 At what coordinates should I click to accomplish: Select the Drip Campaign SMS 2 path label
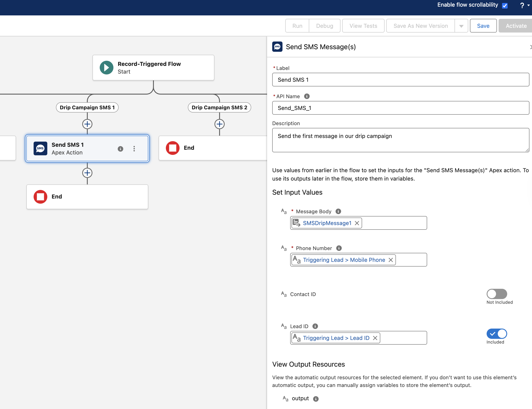pos(219,108)
